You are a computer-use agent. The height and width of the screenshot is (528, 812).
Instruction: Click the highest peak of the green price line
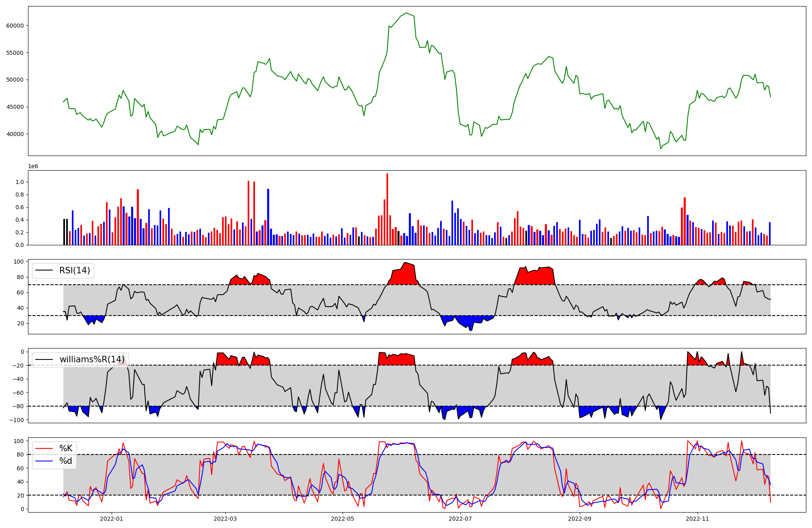click(x=406, y=13)
